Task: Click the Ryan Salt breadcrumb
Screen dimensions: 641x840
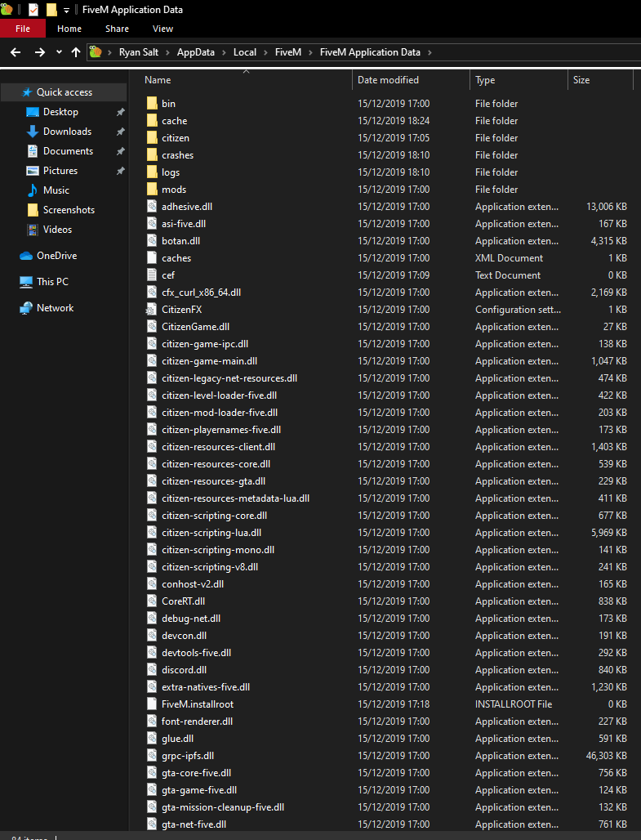Action: coord(139,52)
